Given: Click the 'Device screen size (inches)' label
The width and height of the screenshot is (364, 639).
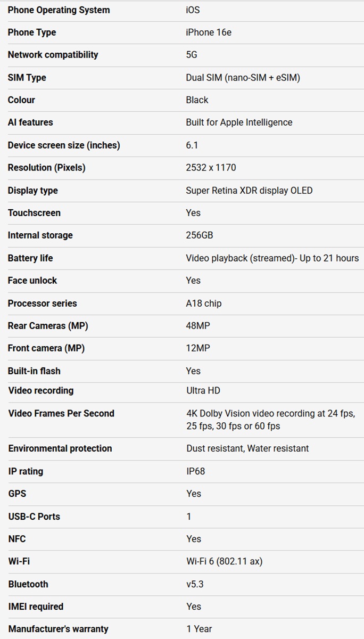Looking at the screenshot, I should pos(64,145).
